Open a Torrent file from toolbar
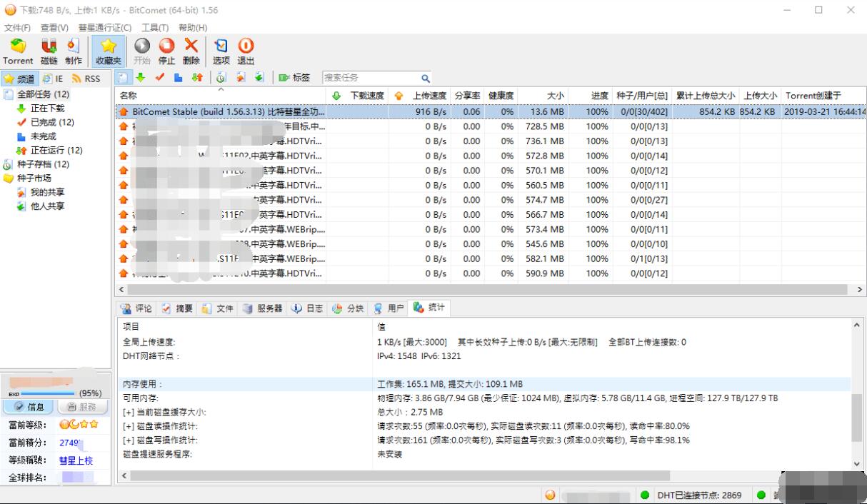Viewport: 867px width, 504px height. click(x=18, y=52)
